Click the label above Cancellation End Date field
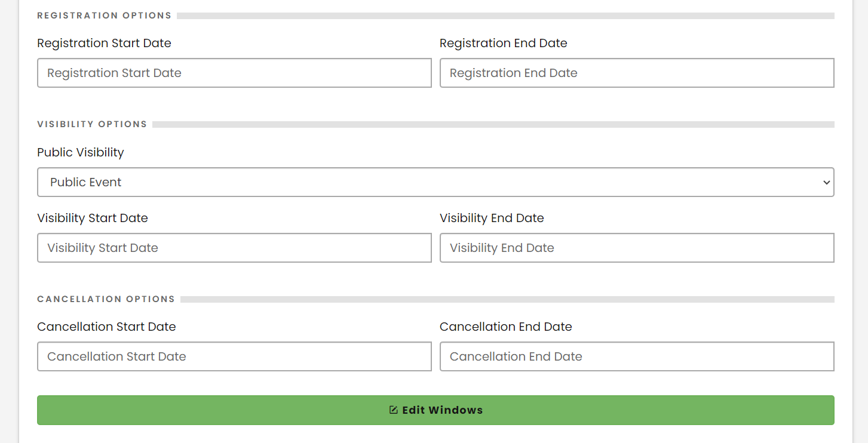 pos(505,327)
